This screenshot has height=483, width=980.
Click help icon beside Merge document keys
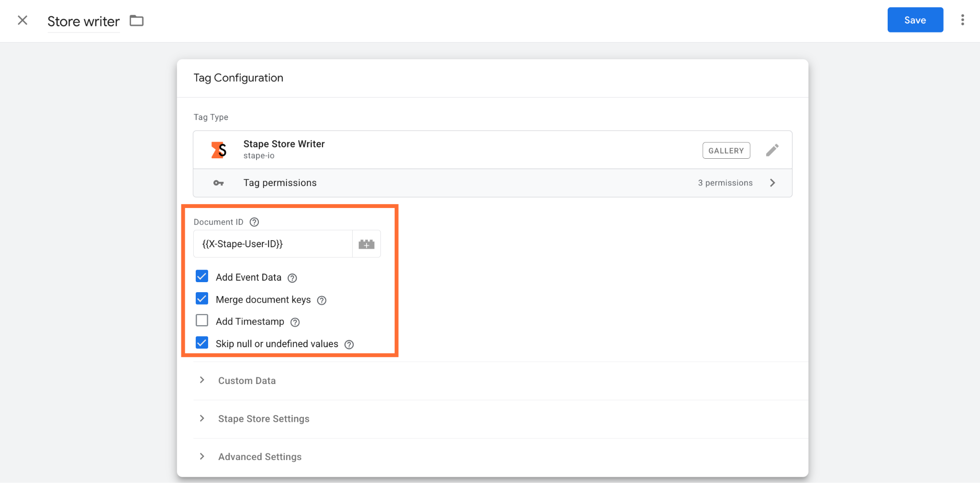coord(322,300)
